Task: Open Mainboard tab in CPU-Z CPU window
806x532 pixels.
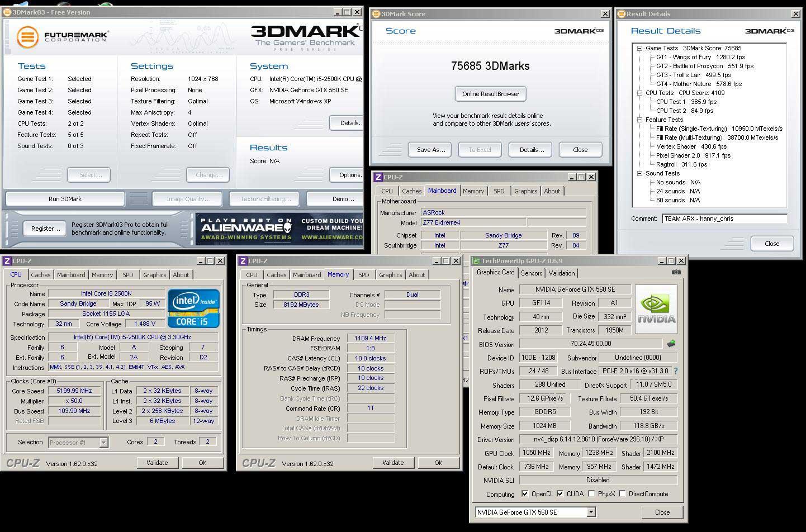Action: 71,275
